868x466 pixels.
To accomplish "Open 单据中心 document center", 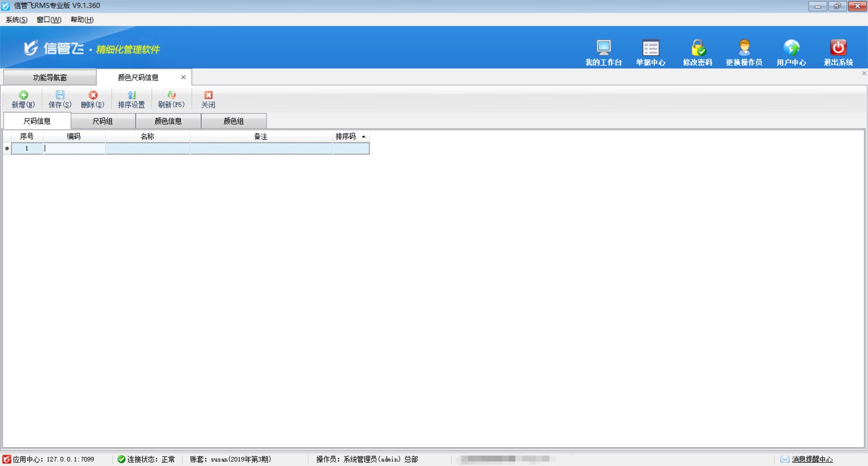I will click(x=651, y=48).
